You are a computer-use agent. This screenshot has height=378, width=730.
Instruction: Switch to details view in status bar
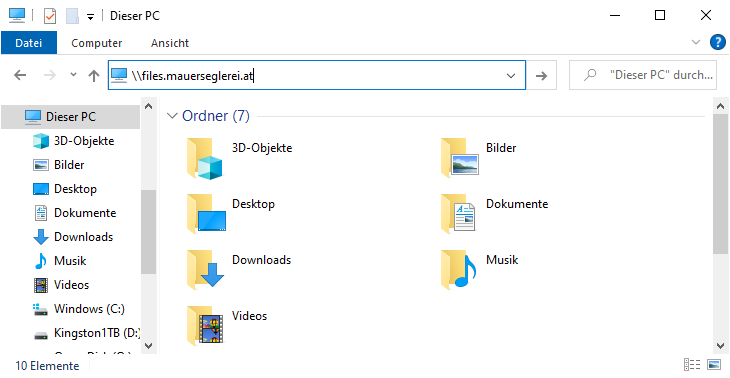click(x=692, y=364)
